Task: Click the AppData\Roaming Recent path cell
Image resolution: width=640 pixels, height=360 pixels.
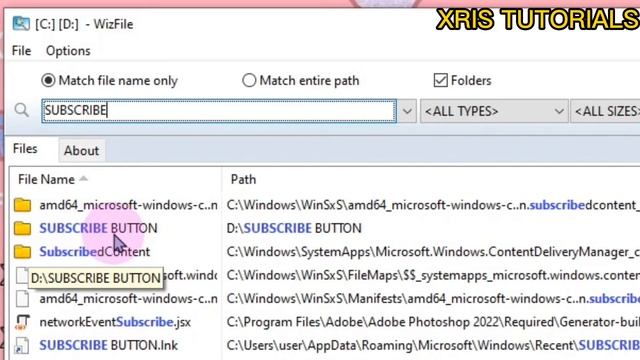Action: pos(433,345)
